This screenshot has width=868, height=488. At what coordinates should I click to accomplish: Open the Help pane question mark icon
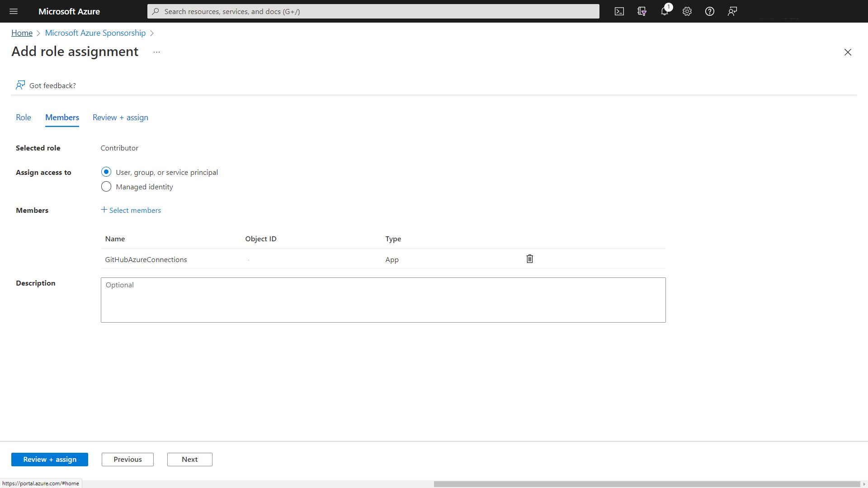(x=709, y=11)
